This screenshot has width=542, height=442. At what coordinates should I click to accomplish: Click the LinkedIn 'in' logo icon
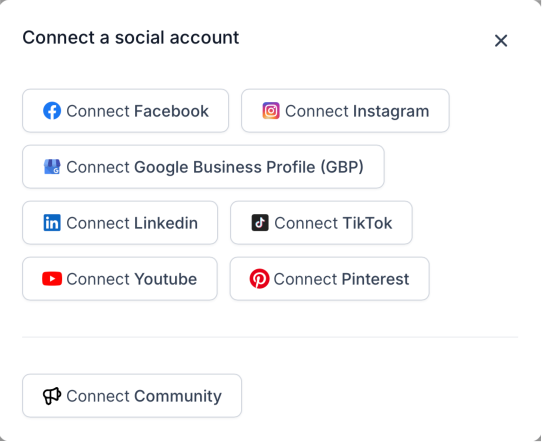52,223
